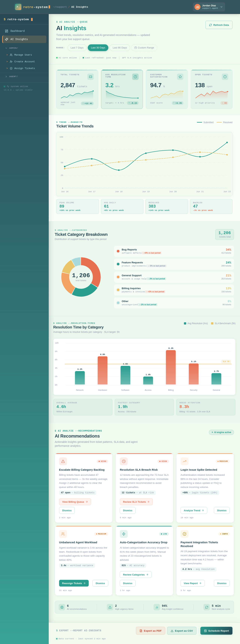Screen dimensions: 240x644
Task: Click the Feature Requests color dot
Action: [118, 264]
